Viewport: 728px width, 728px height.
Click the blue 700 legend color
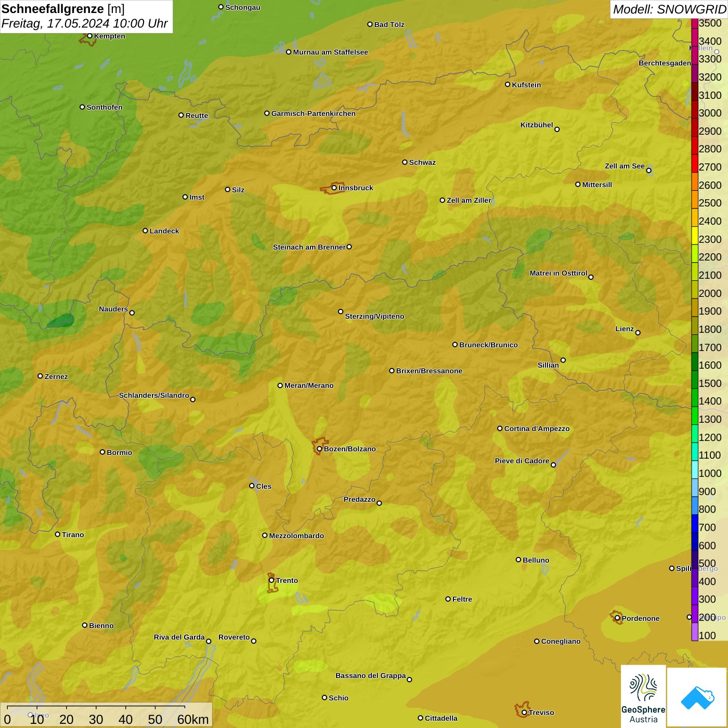pyautogui.click(x=695, y=524)
